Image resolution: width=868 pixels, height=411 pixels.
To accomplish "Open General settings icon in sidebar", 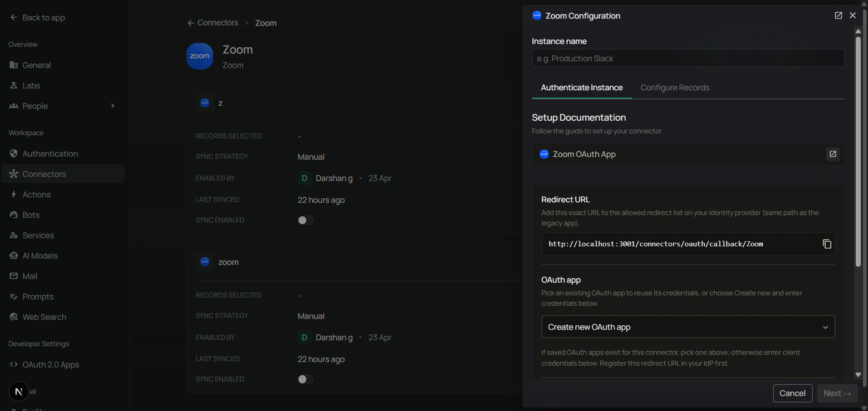I will pyautogui.click(x=14, y=65).
